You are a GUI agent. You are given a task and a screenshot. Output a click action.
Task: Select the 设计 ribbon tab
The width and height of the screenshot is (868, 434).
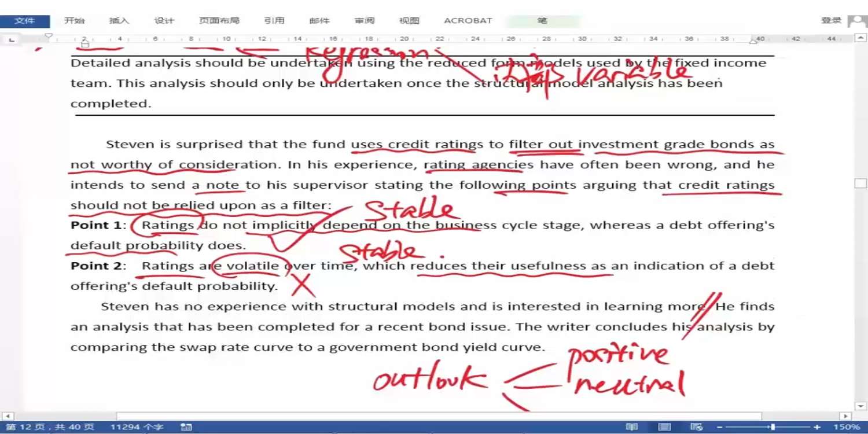coord(164,21)
